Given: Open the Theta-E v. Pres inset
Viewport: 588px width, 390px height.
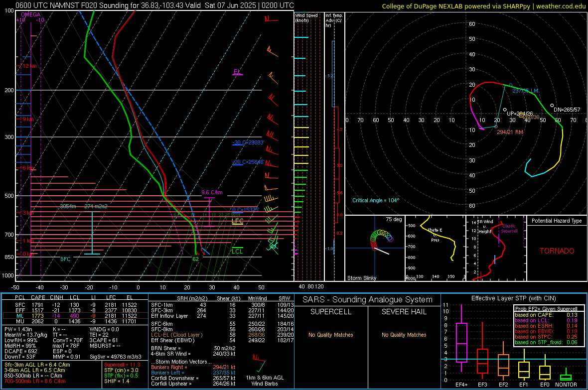Looking at the screenshot, I should pos(436,248).
